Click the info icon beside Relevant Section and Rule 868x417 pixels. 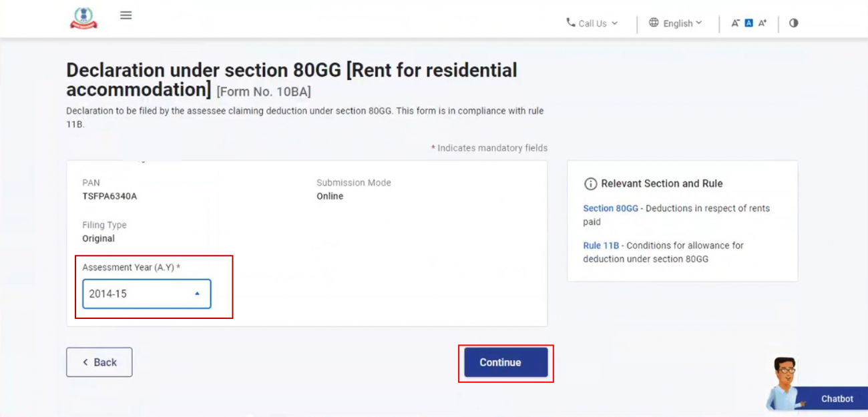pyautogui.click(x=590, y=183)
